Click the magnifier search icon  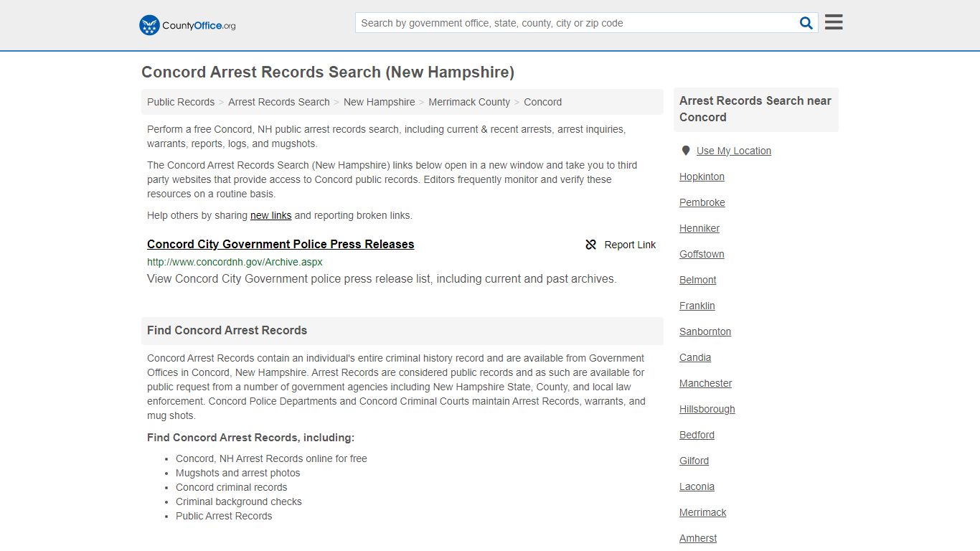pyautogui.click(x=806, y=23)
